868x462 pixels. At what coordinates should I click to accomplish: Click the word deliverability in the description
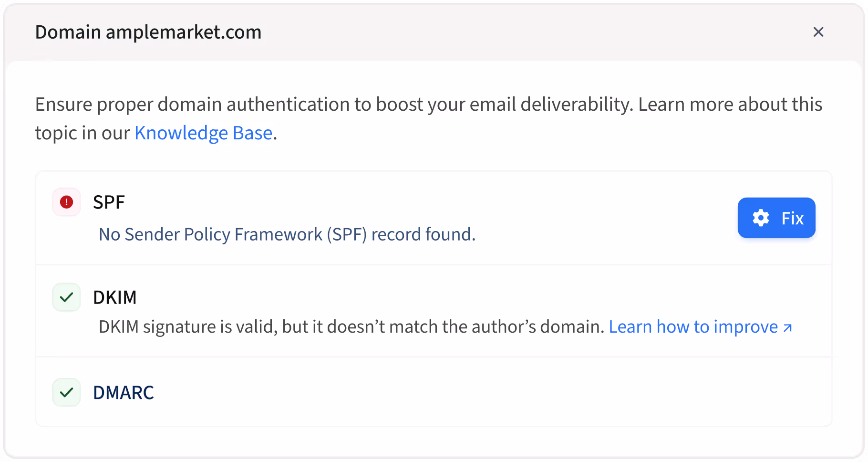tap(575, 105)
